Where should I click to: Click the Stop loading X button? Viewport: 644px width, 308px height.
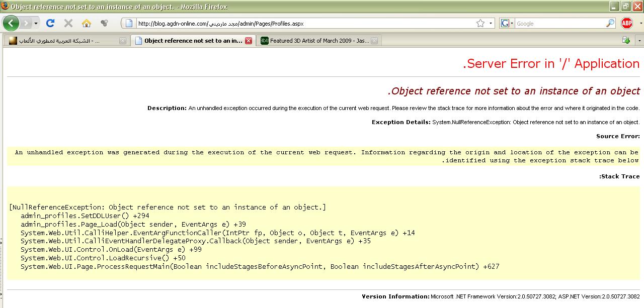pos(68,23)
